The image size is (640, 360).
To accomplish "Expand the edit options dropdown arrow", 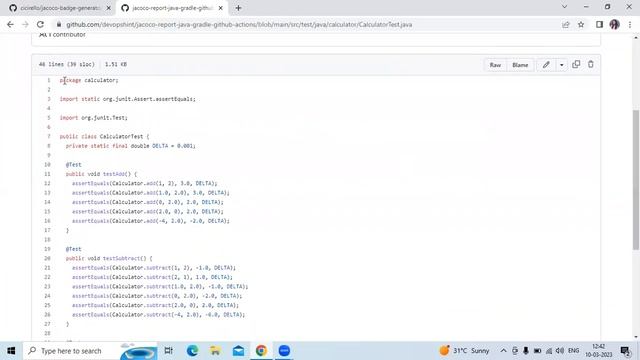I will tap(562, 65).
